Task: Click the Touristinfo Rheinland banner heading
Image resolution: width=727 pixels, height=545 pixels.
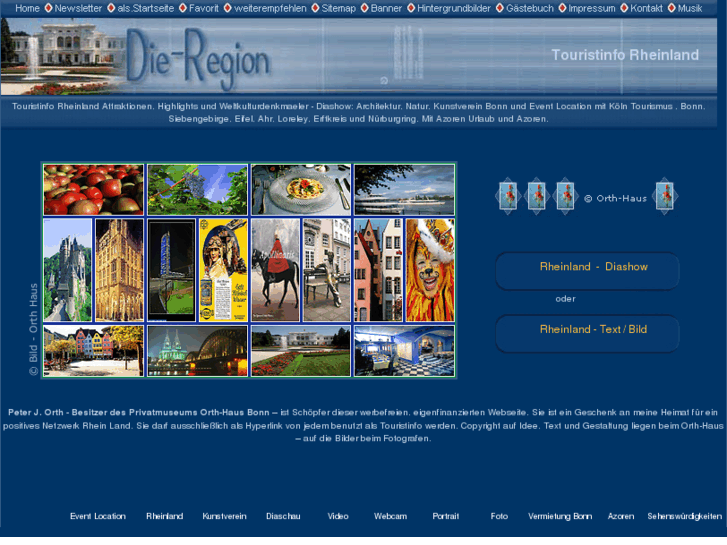Action: 625,55
